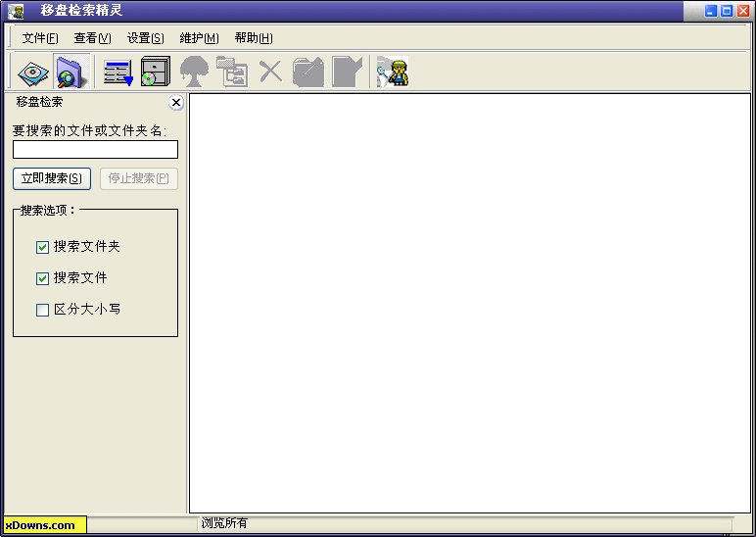Image resolution: width=756 pixels, height=537 pixels.
Task: Open the disc cabinet toolbar icon
Action: pyautogui.click(x=156, y=72)
